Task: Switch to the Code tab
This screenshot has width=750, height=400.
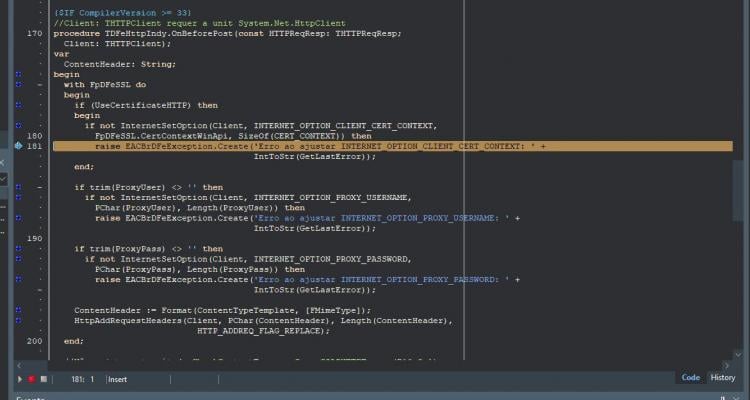Action: [690, 378]
